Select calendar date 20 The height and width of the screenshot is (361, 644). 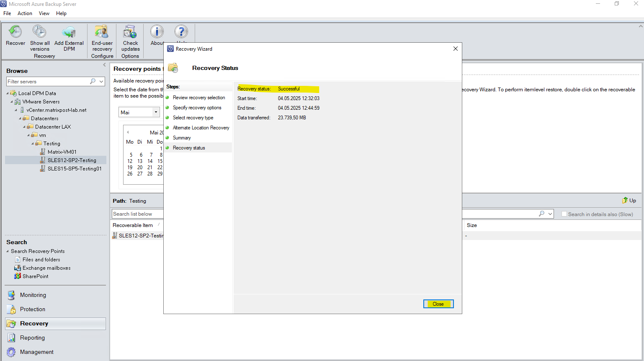tap(140, 168)
